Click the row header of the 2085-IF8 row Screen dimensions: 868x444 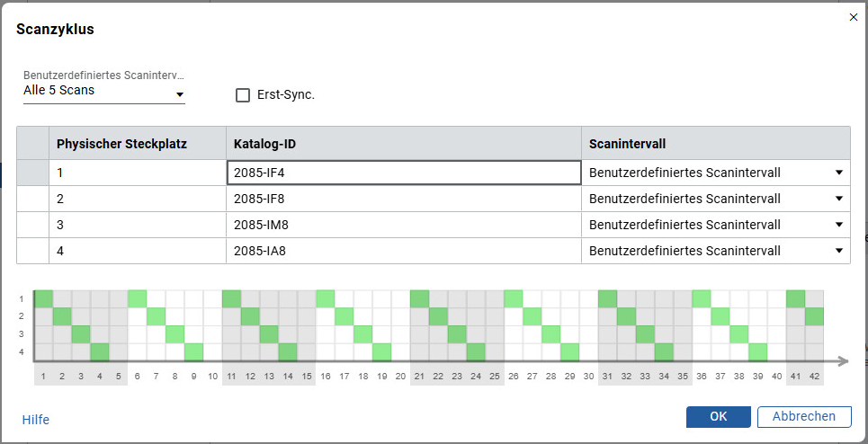(x=32, y=199)
